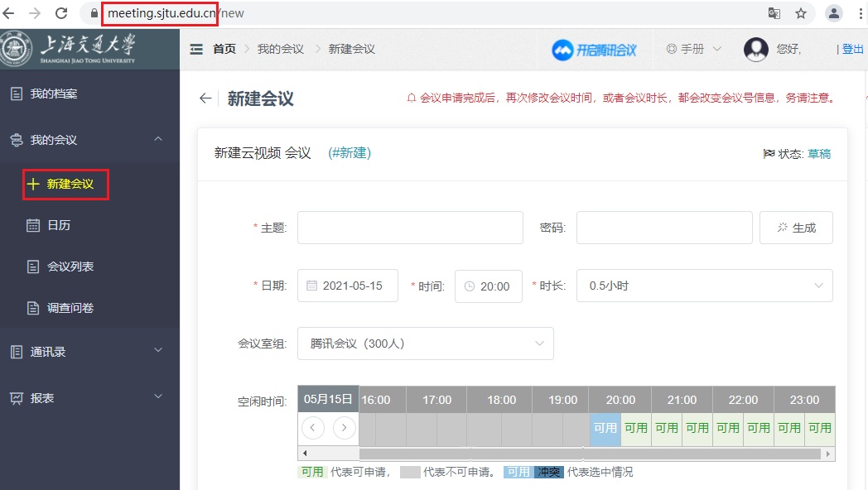Viewport: 868px width, 490px height.
Task: Open 会议列表 in the sidebar
Action: pyautogui.click(x=70, y=267)
